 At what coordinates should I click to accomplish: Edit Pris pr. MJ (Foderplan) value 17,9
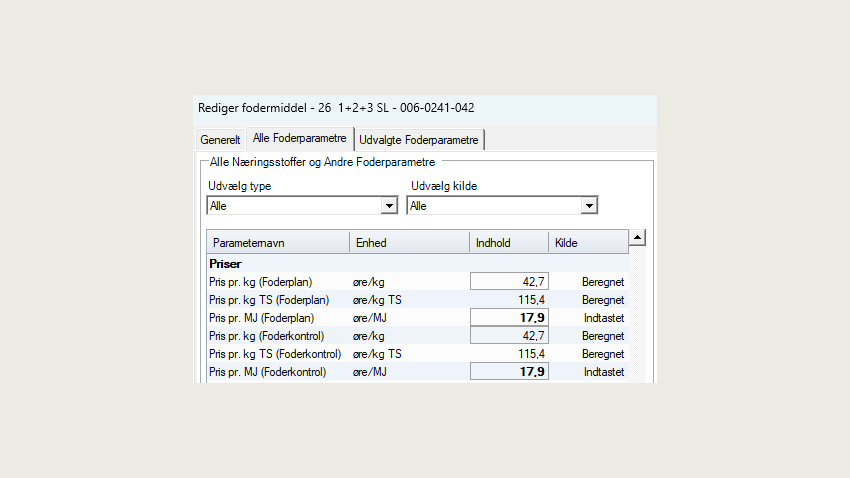click(x=509, y=318)
